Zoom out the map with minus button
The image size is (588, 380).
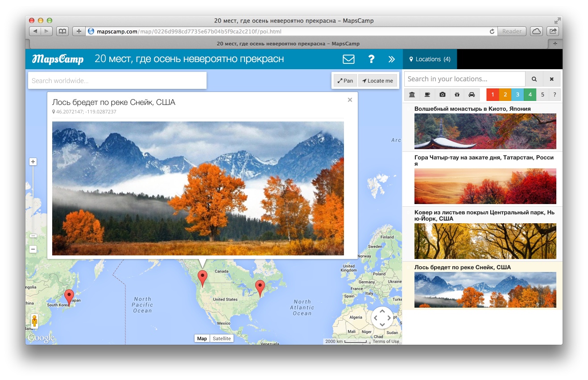[33, 249]
